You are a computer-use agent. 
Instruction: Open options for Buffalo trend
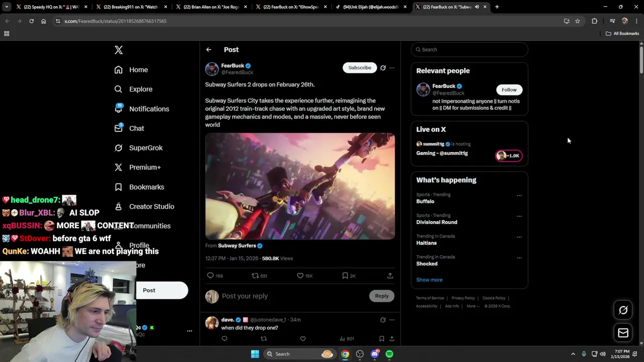519,196
